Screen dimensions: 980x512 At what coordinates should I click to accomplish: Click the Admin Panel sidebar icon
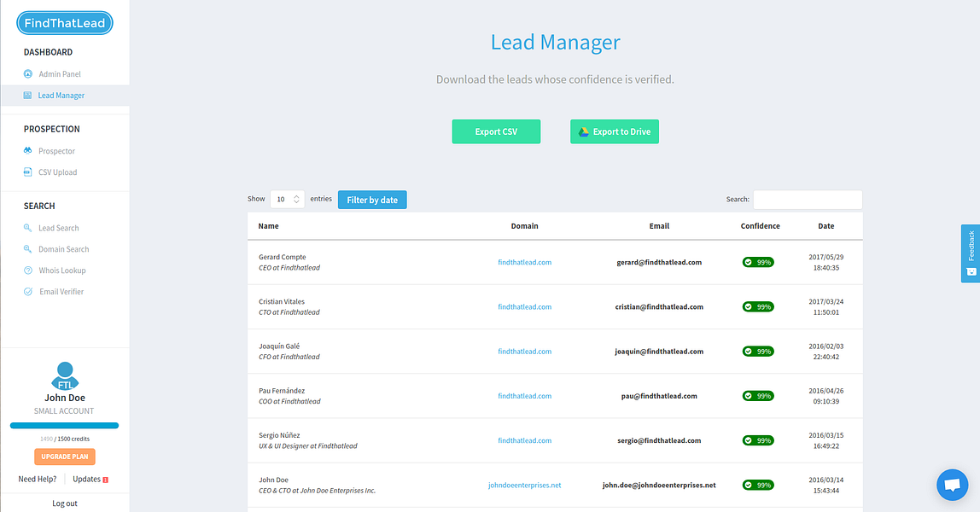[x=27, y=73]
